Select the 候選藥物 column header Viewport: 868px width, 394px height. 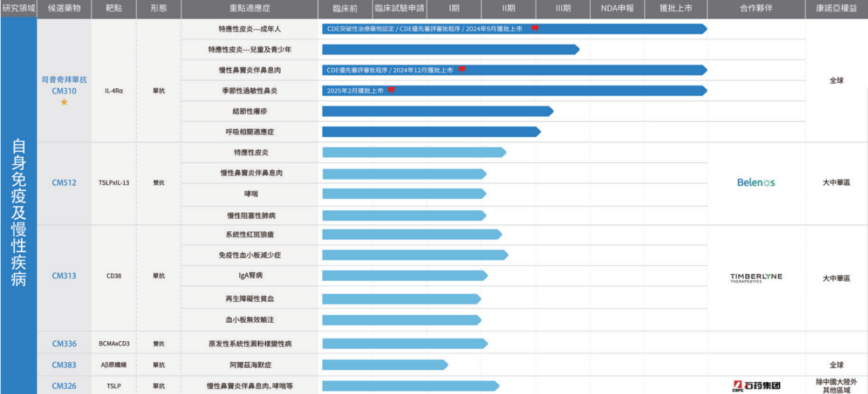pyautogui.click(x=64, y=9)
